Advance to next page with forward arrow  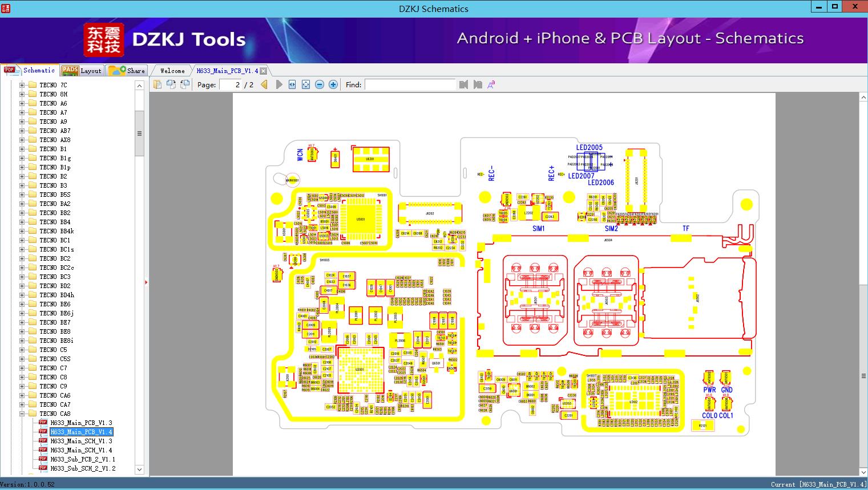pos(278,84)
